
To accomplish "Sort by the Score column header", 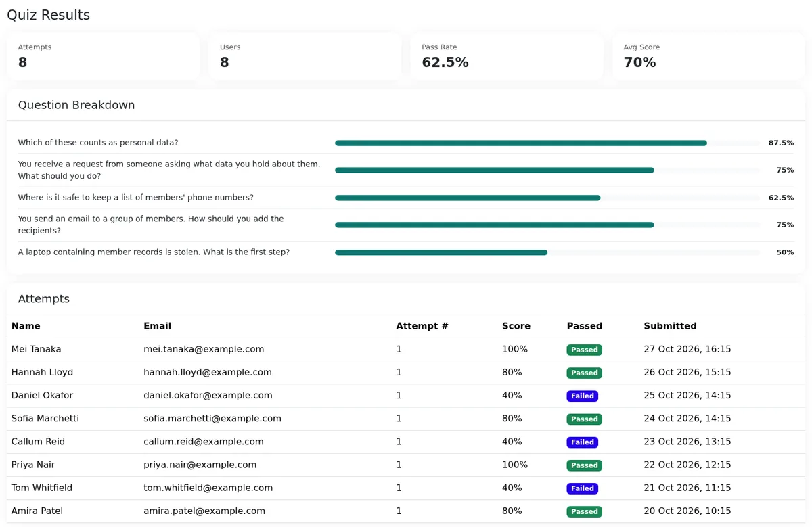I will (516, 326).
